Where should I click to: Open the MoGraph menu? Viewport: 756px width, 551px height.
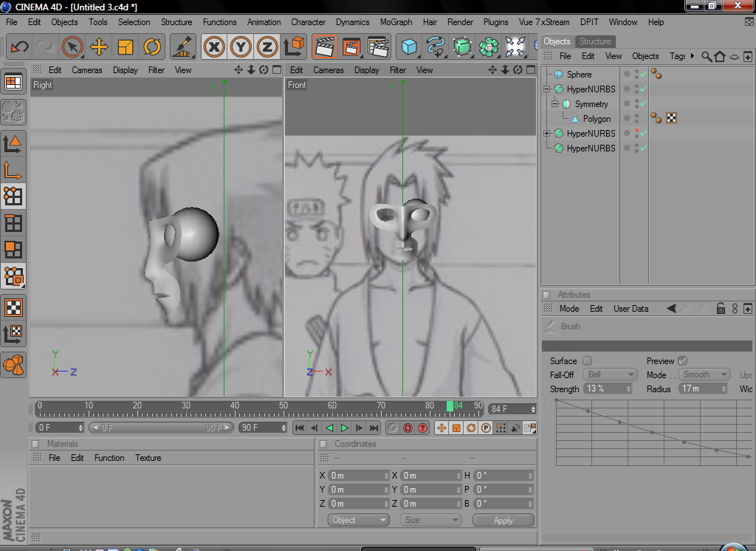point(396,22)
